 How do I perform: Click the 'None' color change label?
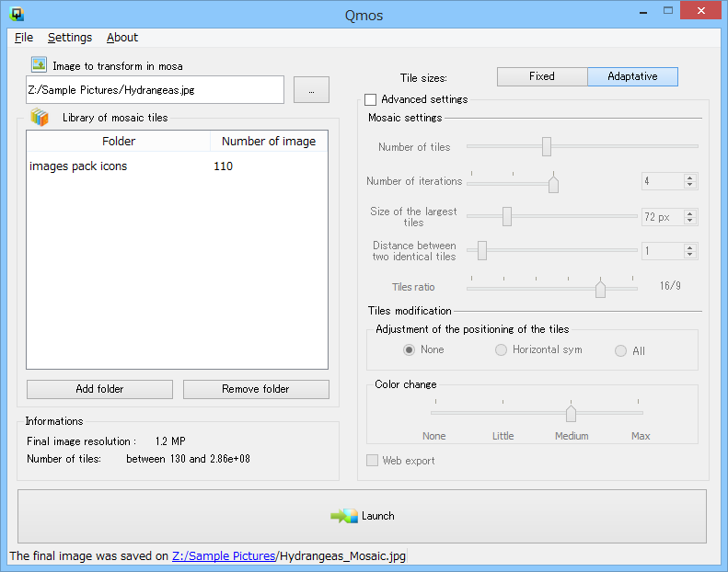(434, 436)
